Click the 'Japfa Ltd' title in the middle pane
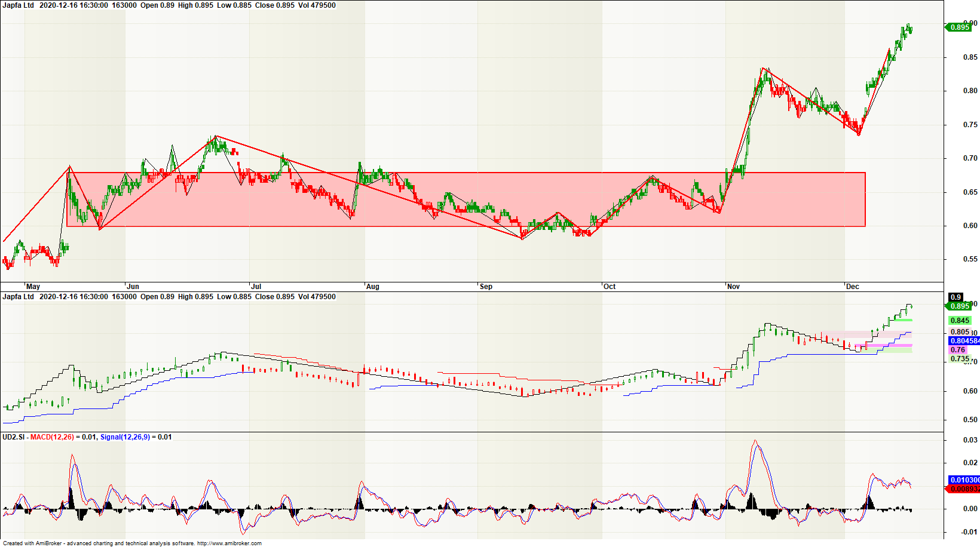This screenshot has width=980, height=547. 19,297
